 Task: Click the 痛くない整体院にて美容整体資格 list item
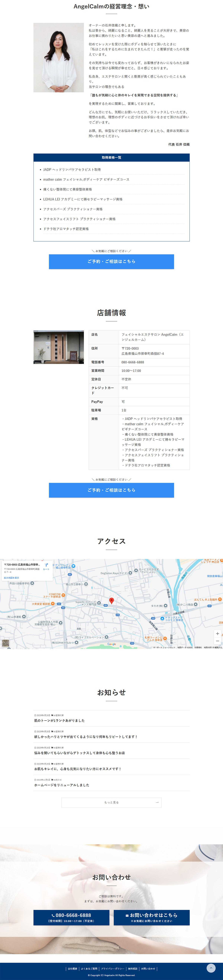click(67, 189)
